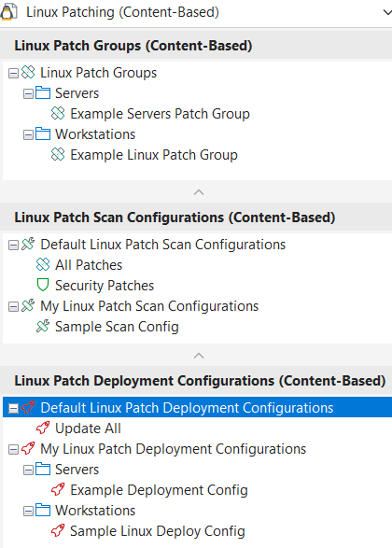
Task: Select My Linux Patch Scan Configurations
Action: [149, 306]
